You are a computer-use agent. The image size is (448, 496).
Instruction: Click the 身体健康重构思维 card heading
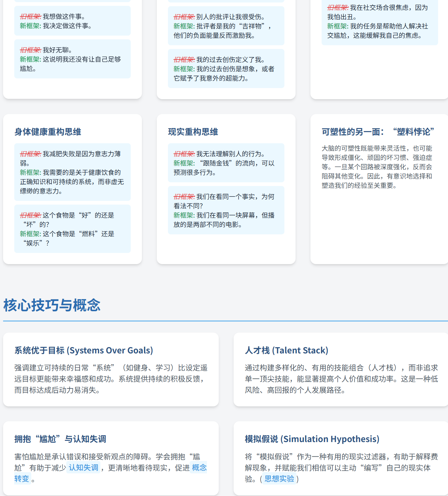coord(48,132)
